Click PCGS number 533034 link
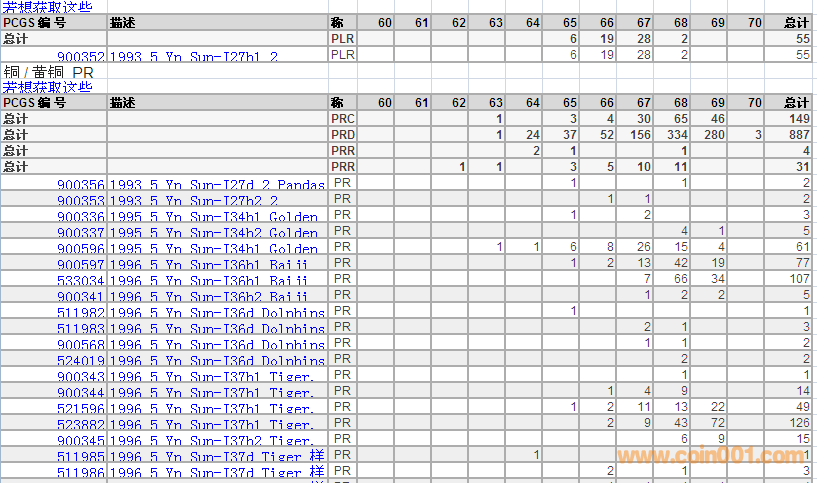Image resolution: width=817 pixels, height=483 pixels. 80,280
